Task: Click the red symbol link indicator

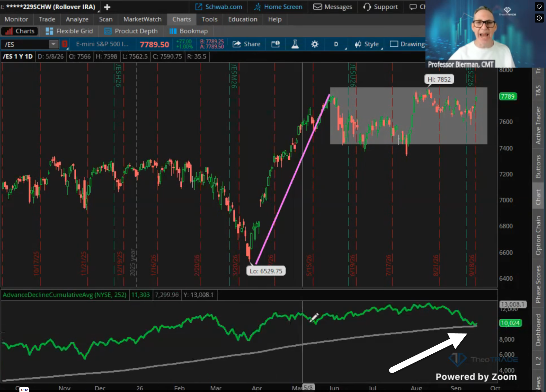Action: pyautogui.click(x=65, y=44)
